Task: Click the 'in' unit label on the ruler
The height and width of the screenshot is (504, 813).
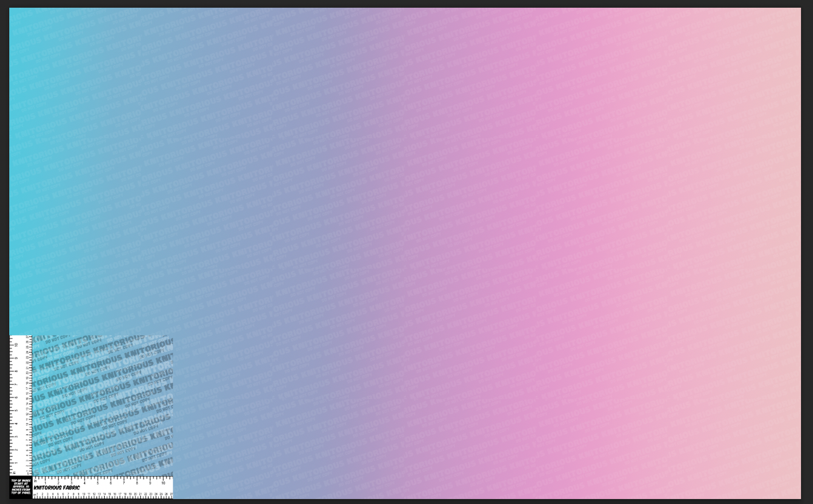Action: coord(35,481)
